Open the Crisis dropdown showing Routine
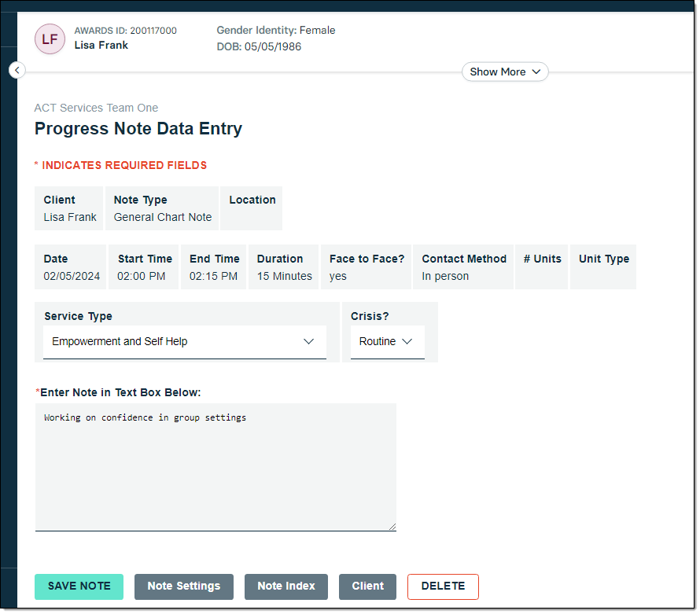The image size is (700, 614). 387,342
